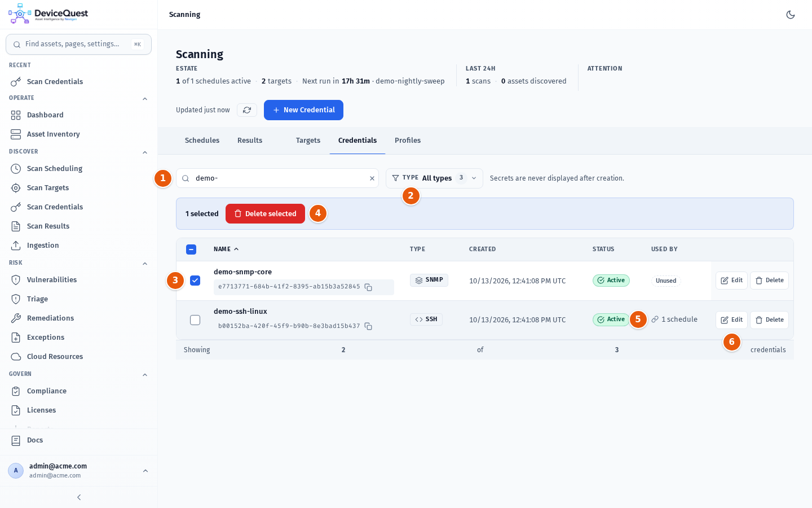Screen dimensions: 812x508
Task: Collapse the Govern sidebar section
Action: pos(145,375)
